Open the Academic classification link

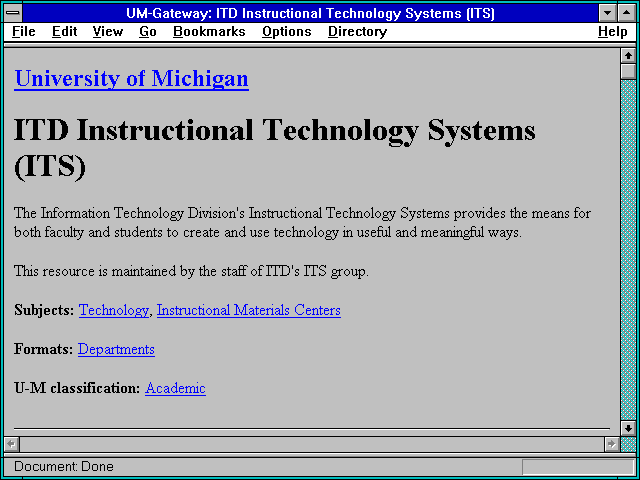point(176,388)
